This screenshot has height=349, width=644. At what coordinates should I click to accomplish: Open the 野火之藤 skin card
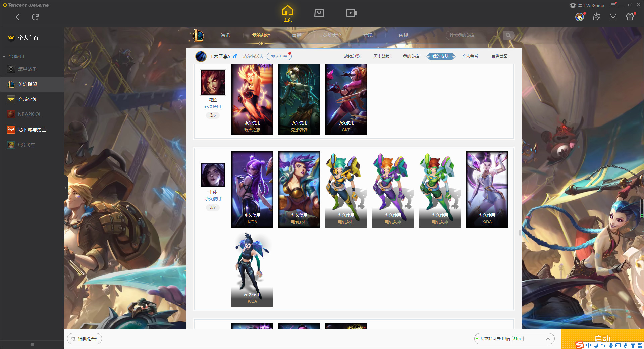click(252, 100)
